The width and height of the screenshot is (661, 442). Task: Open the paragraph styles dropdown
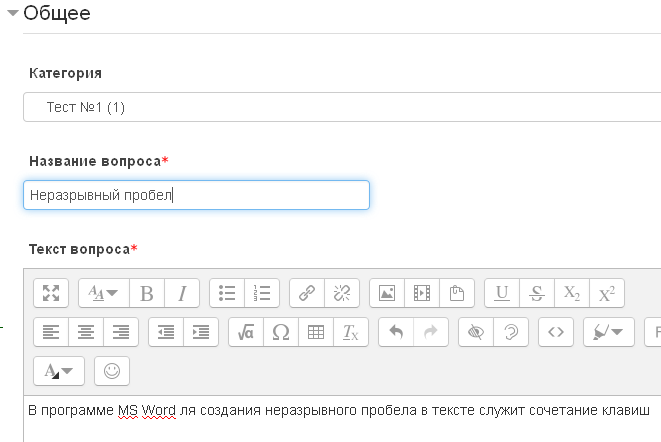pos(104,293)
